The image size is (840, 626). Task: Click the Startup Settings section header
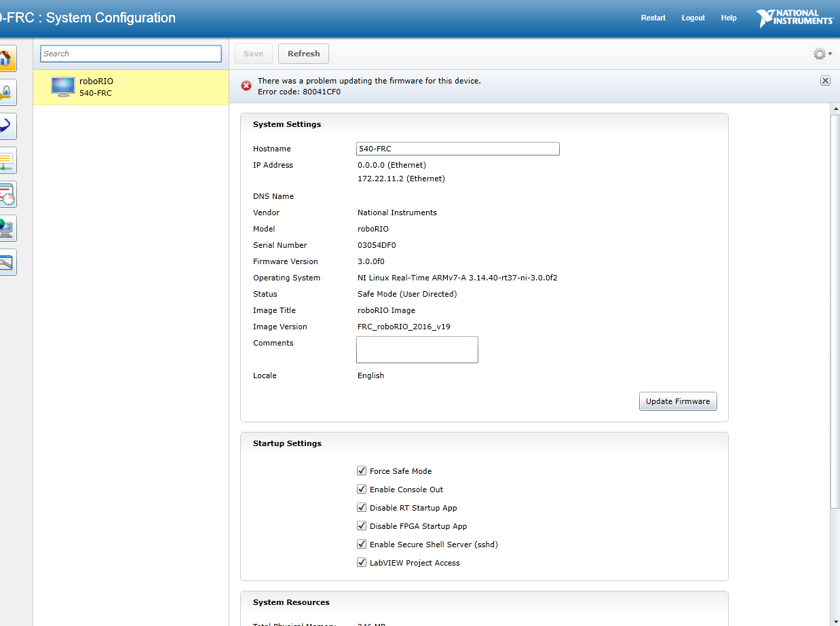(287, 443)
